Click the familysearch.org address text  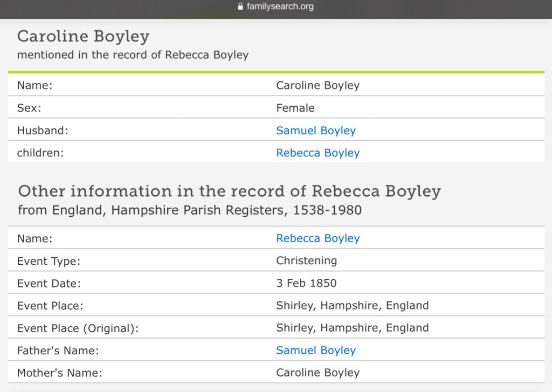(280, 7)
